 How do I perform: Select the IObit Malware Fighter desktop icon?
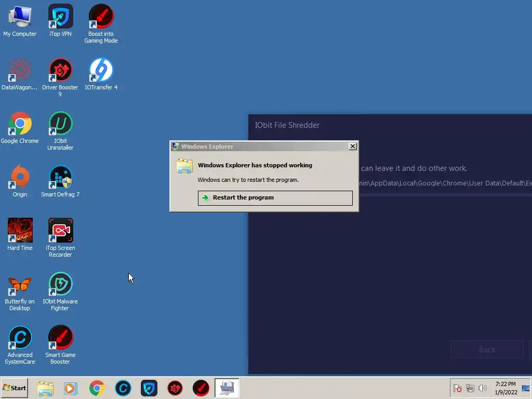click(x=60, y=292)
